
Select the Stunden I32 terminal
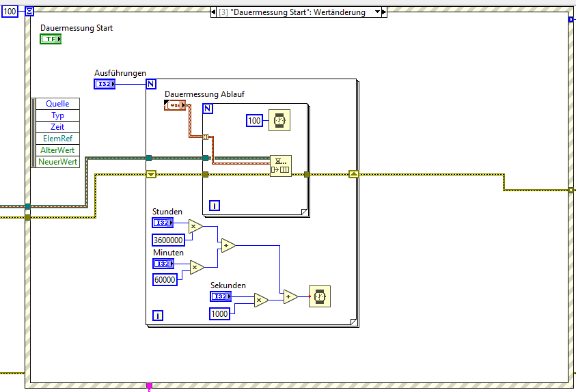point(163,223)
